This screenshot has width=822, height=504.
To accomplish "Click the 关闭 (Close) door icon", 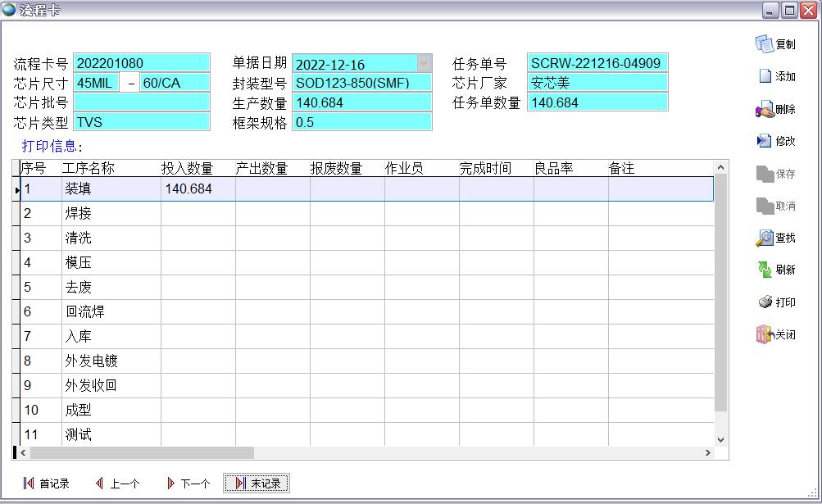I will [775, 334].
